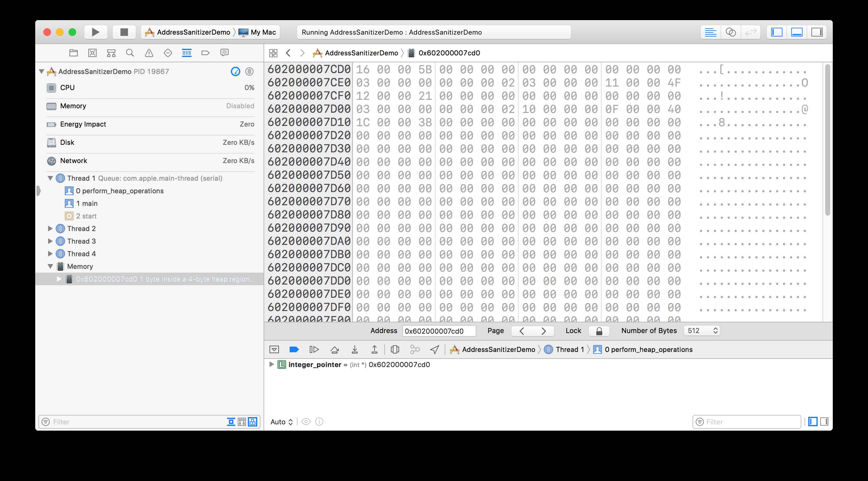
Task: Toggle the memory Lock button
Action: tap(599, 331)
